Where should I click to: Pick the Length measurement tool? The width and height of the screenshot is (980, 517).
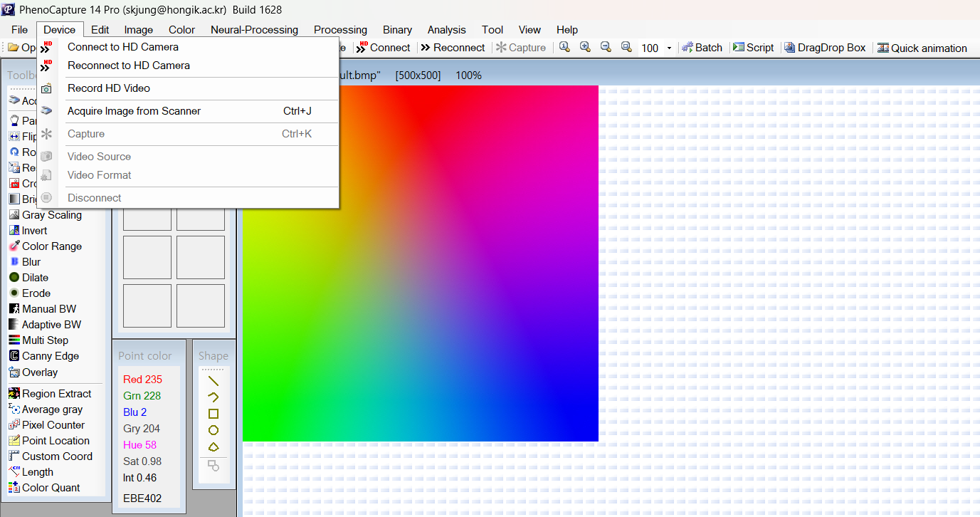pyautogui.click(x=31, y=472)
